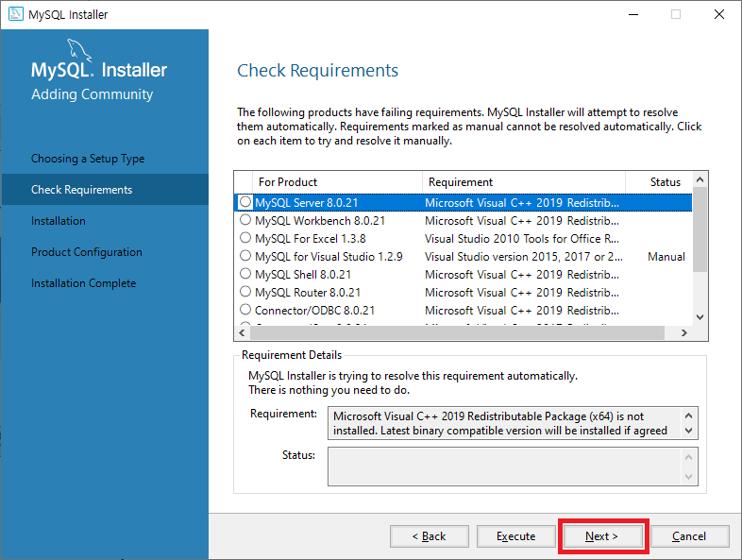Click the requirements list scroll up arrow

tap(700, 179)
